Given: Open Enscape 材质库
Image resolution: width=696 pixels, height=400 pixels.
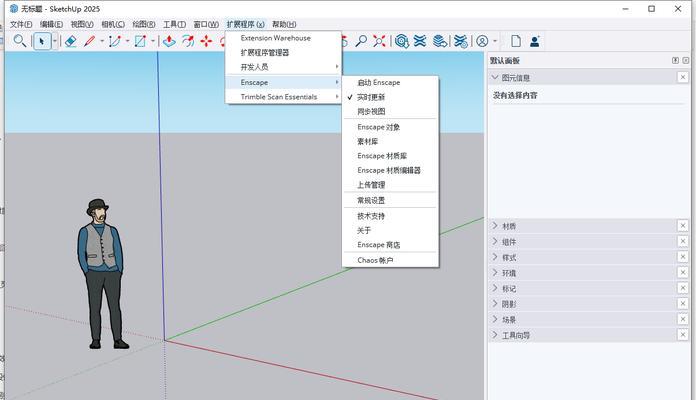Looking at the screenshot, I should tap(390, 156).
